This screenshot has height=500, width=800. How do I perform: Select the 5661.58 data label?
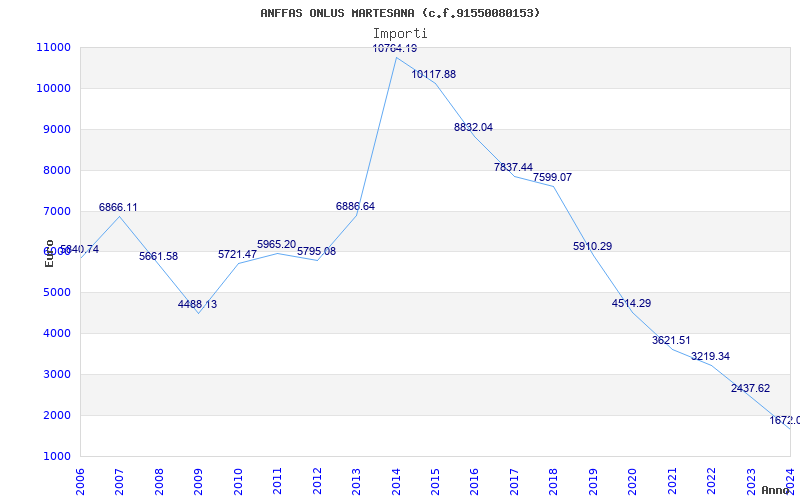[x=159, y=257]
